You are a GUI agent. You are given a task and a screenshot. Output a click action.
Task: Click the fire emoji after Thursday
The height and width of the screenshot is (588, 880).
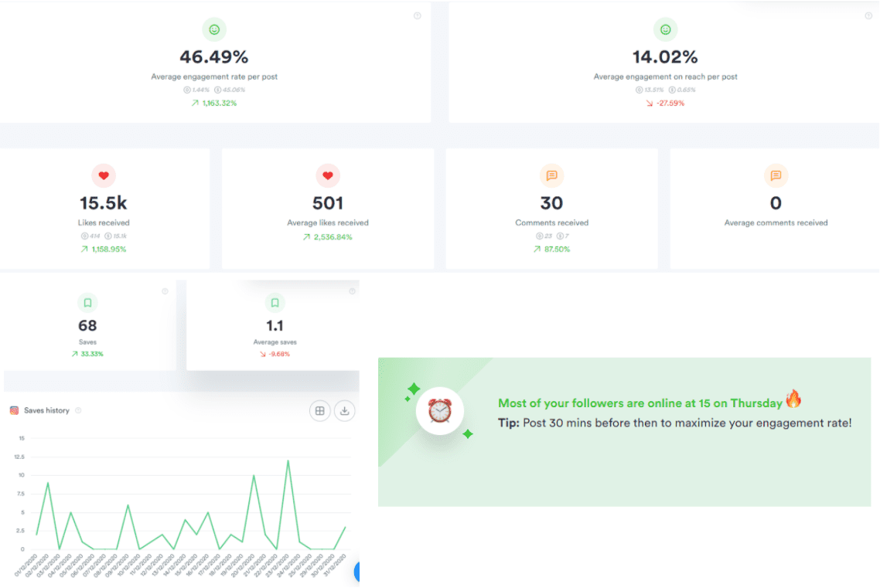tap(793, 399)
